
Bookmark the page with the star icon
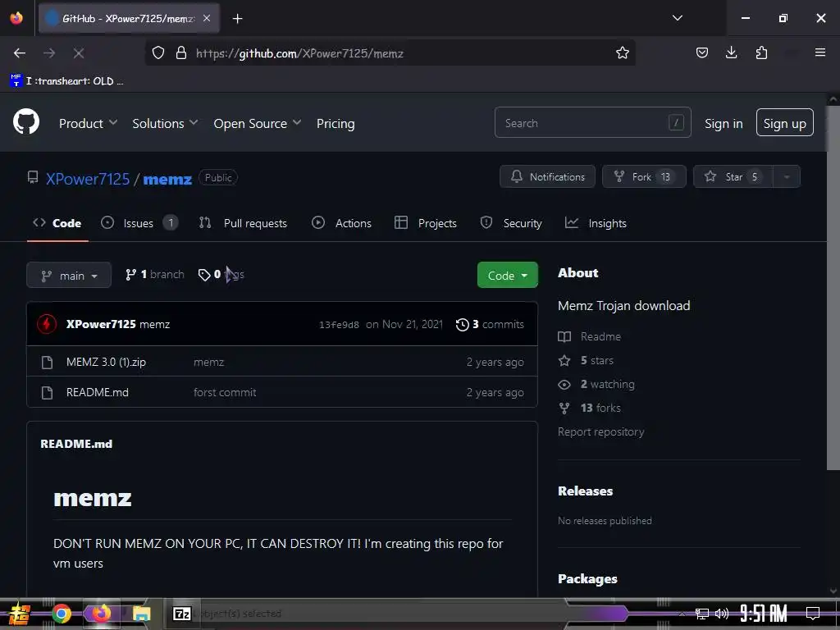pos(622,53)
